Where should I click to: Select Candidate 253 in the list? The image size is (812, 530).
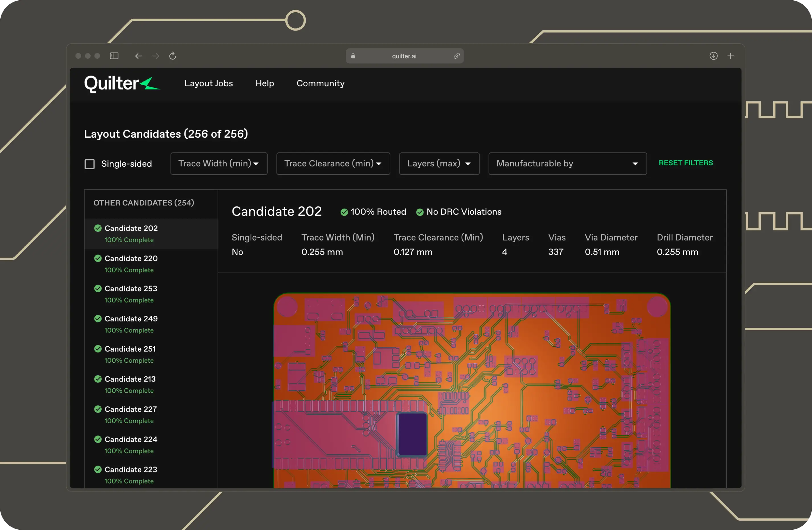[151, 294]
